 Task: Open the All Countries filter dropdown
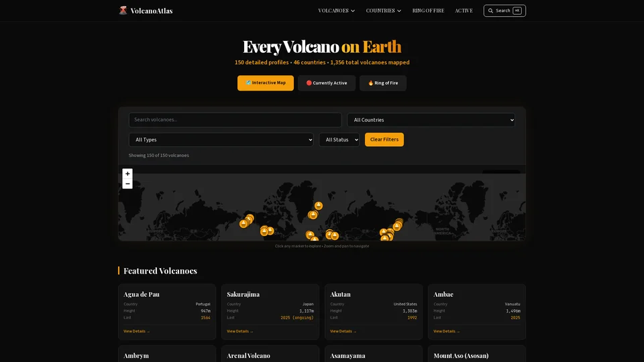(431, 120)
